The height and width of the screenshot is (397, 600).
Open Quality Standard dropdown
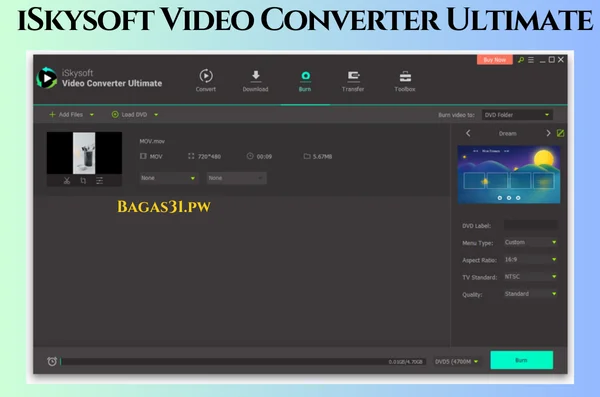pos(531,294)
